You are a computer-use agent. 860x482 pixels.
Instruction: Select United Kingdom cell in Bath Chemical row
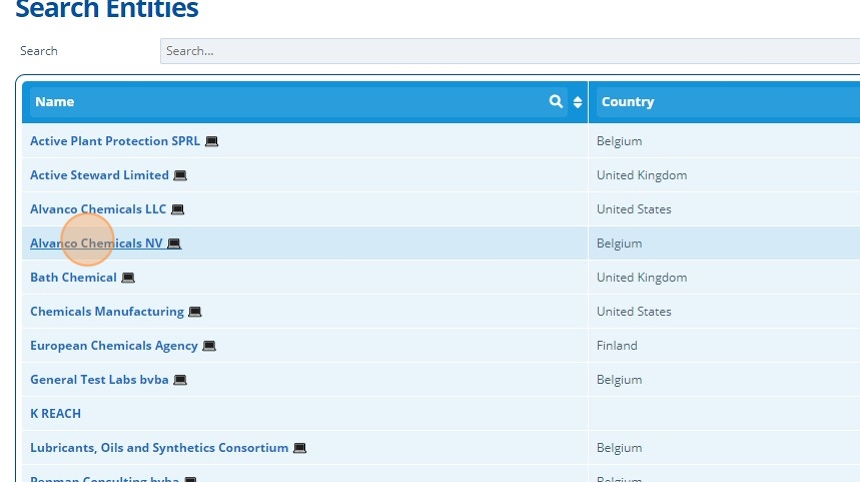coord(725,277)
